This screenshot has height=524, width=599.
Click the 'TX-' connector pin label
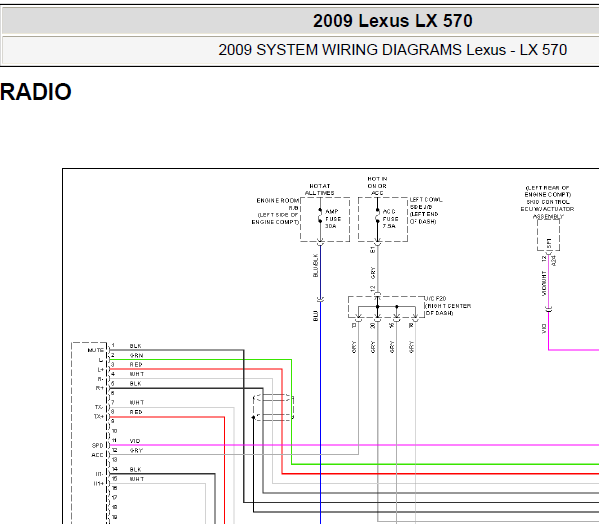[x=99, y=408]
